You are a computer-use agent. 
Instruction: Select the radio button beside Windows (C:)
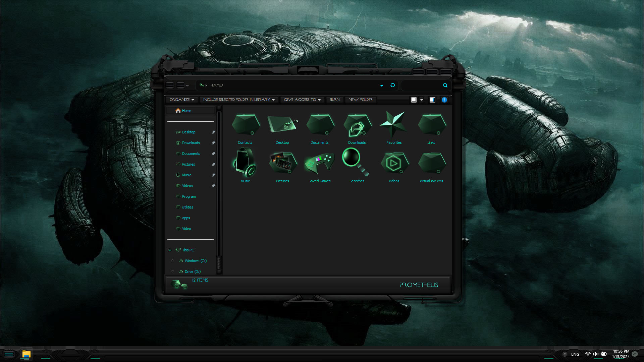[173, 261]
